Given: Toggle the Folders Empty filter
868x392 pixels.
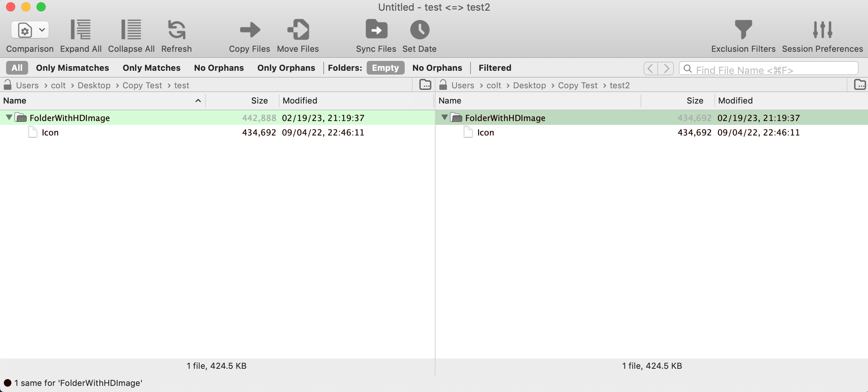Looking at the screenshot, I should coord(385,68).
